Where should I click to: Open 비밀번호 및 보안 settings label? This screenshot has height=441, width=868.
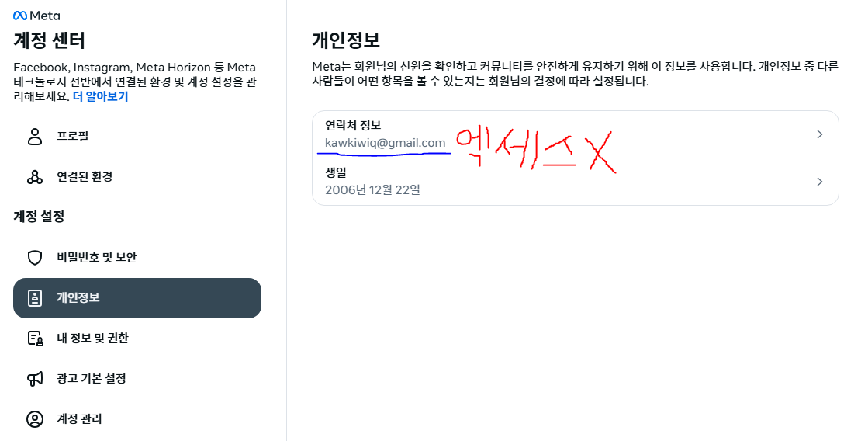[x=96, y=258]
